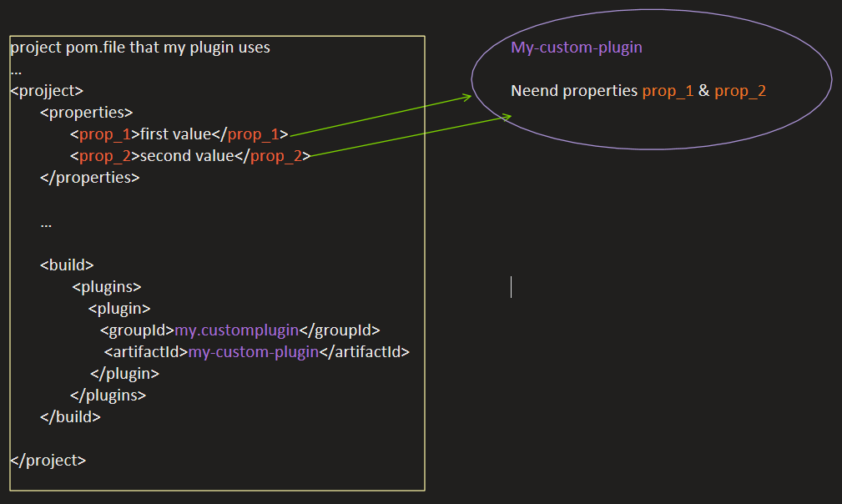Viewport: 842px width, 504px height.
Task: Click the title 'project pom.file that my plugin uses'
Action: click(142, 47)
